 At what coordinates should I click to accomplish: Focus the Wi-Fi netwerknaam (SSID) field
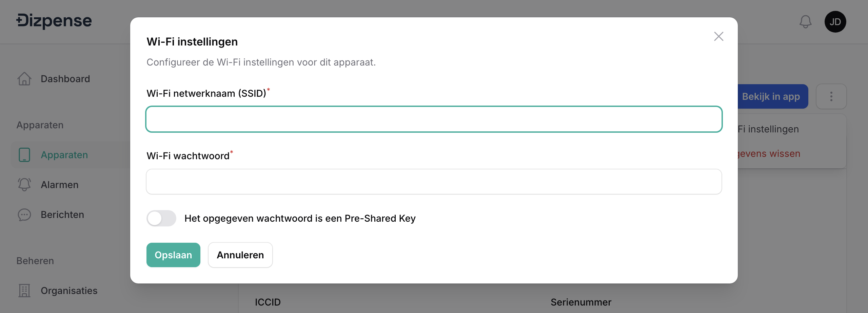(434, 119)
